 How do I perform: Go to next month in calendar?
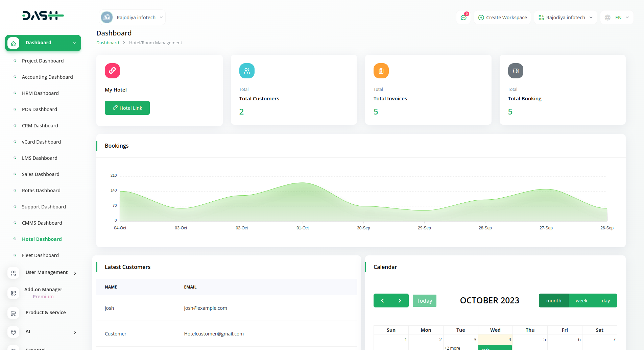400,301
